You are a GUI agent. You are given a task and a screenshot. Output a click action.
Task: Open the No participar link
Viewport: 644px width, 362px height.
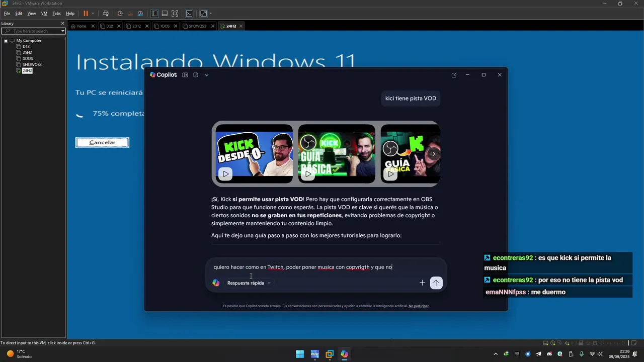419,306
